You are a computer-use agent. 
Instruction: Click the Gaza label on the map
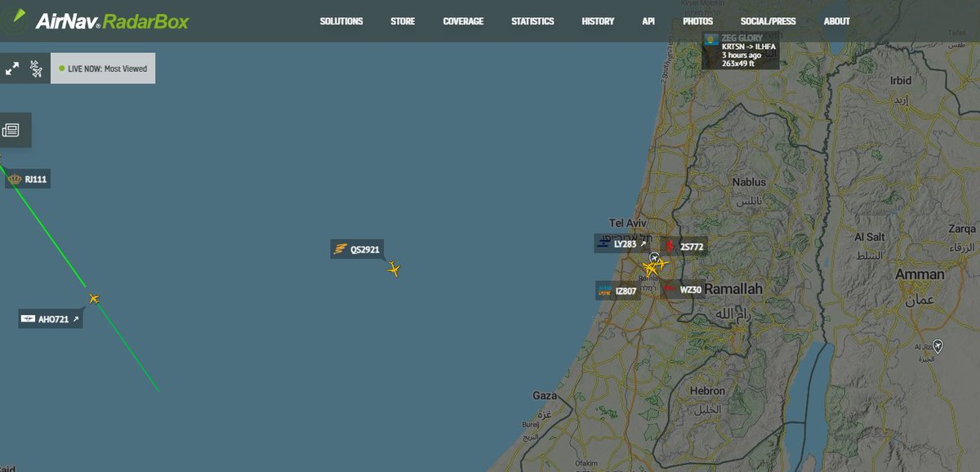(x=545, y=395)
